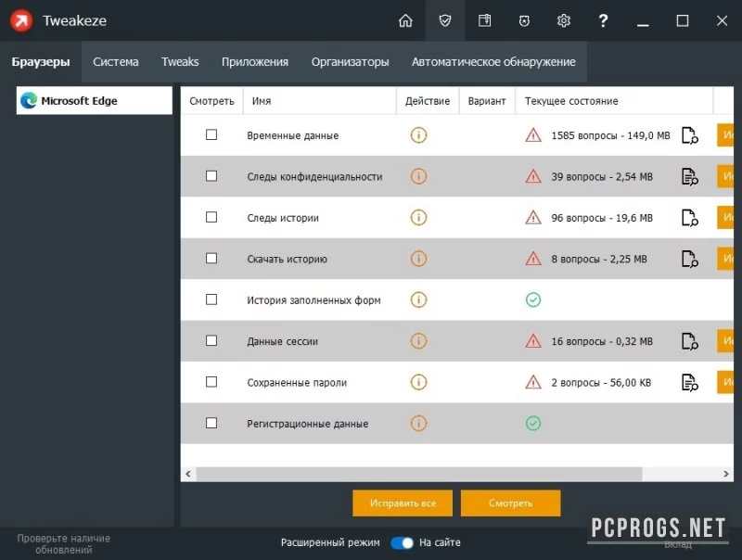Click text '96 вопросы - 19,6 MB'
This screenshot has height=560, width=742.
pos(601,218)
